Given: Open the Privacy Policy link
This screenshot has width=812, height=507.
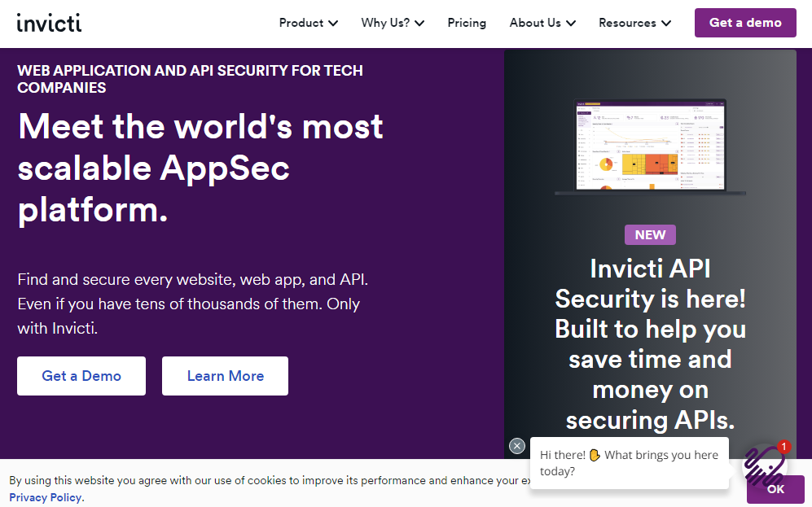Looking at the screenshot, I should pyautogui.click(x=46, y=497).
